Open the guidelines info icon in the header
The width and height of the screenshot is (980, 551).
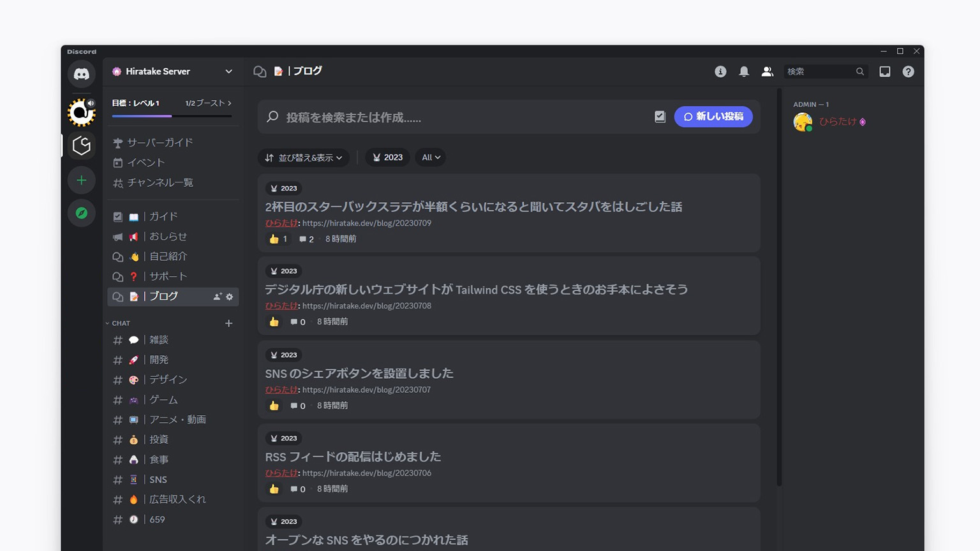tap(720, 71)
